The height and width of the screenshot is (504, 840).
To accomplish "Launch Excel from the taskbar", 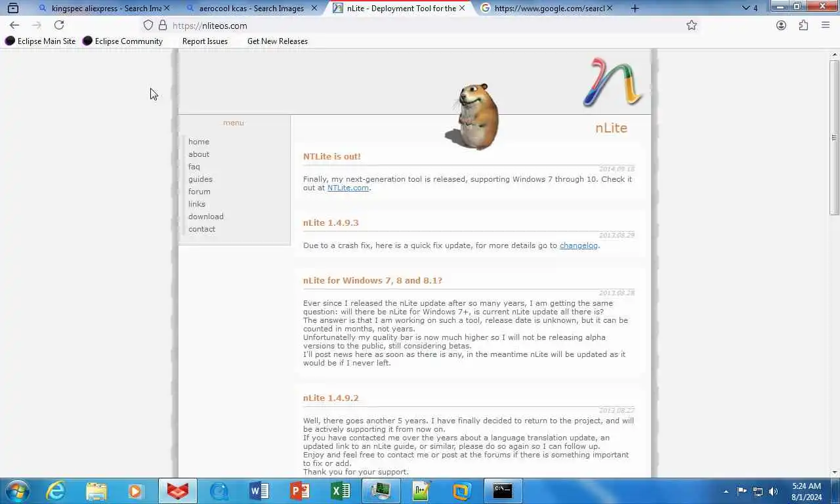I will [341, 491].
